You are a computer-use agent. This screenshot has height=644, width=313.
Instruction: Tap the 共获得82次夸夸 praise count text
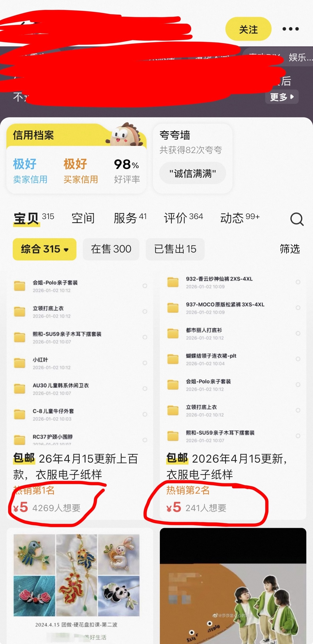191,150
